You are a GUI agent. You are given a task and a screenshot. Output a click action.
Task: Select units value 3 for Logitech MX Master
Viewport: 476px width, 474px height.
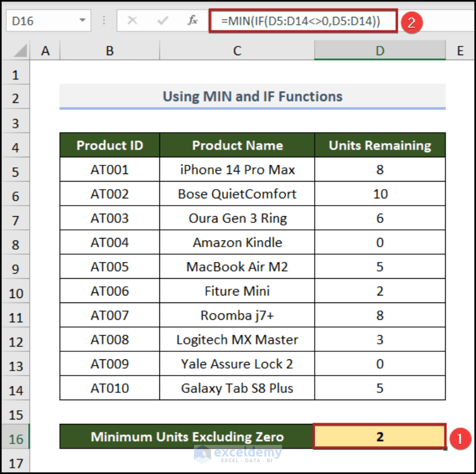pos(380,340)
